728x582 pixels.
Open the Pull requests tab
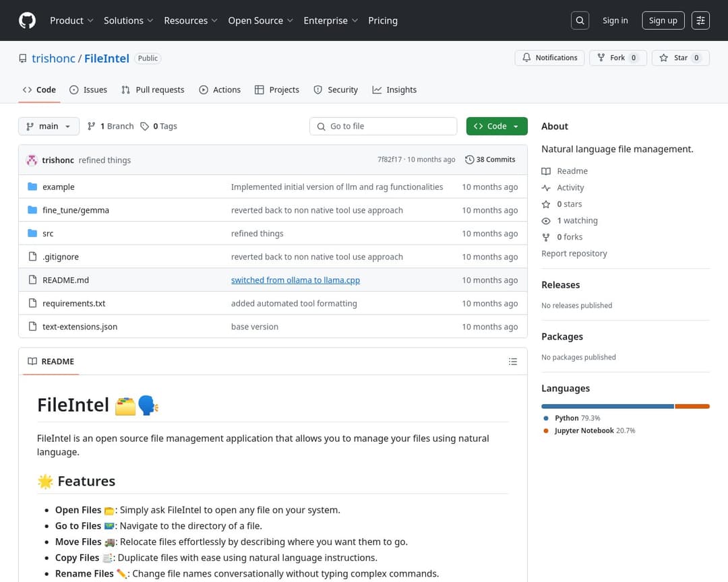pyautogui.click(x=153, y=90)
